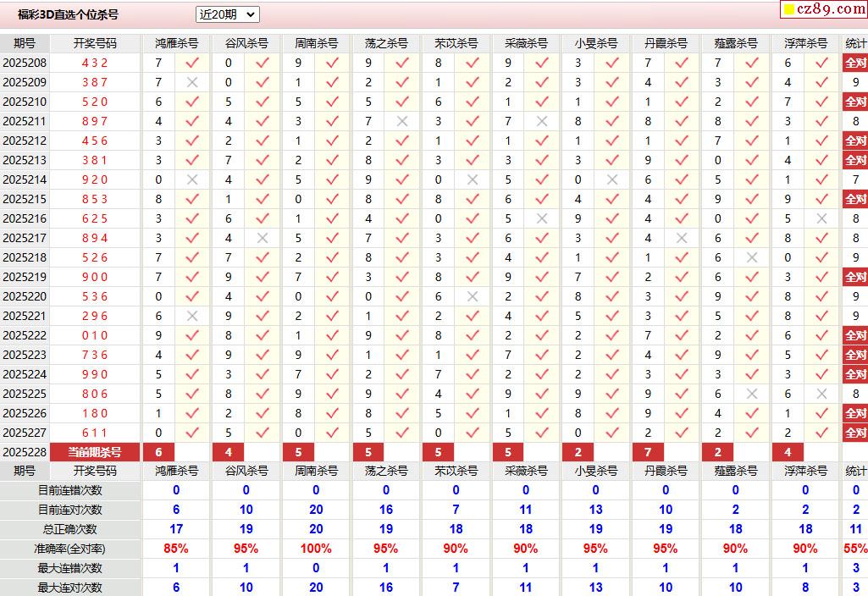This screenshot has width=868, height=596.
Task: Click the red checkmark for 鸿雁杀号 in row 2025208
Action: [x=192, y=63]
